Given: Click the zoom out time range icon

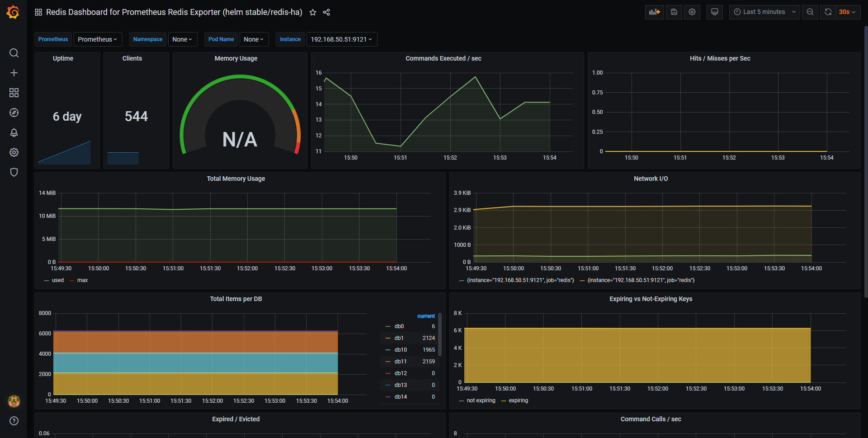Looking at the screenshot, I should tap(810, 12).
